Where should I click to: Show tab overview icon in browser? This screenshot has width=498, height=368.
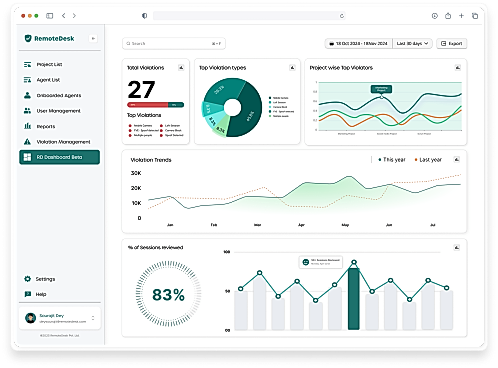click(x=475, y=16)
